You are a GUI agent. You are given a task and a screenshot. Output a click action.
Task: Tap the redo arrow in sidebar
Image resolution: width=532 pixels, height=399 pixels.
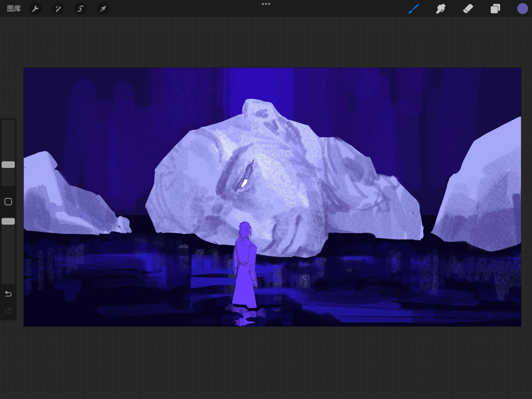(8, 310)
